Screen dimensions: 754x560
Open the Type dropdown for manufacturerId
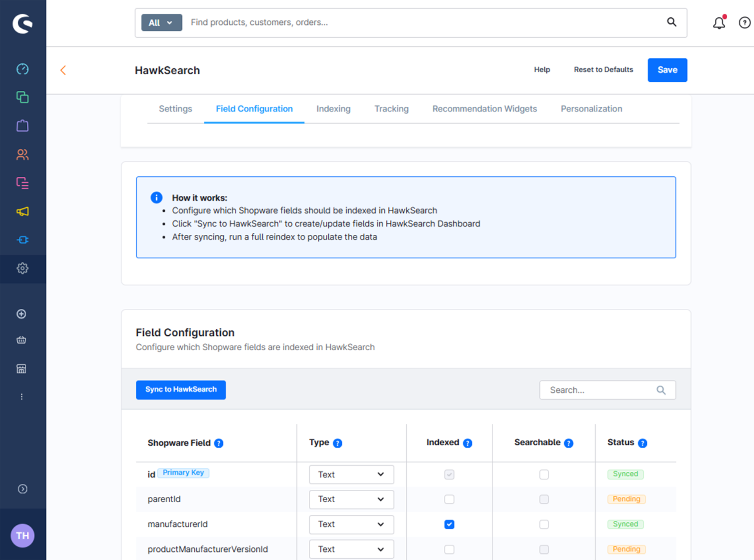(x=351, y=524)
